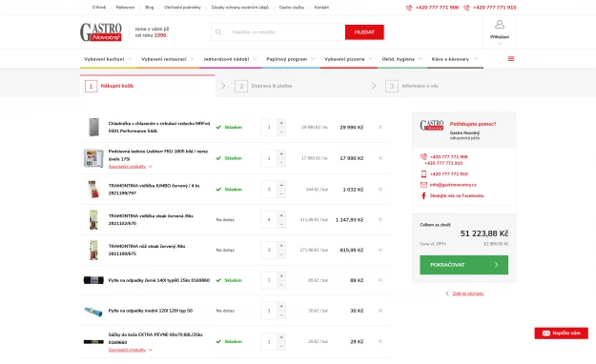
Task: Increase quantity of Liebherr fridge
Action: click(x=281, y=153)
